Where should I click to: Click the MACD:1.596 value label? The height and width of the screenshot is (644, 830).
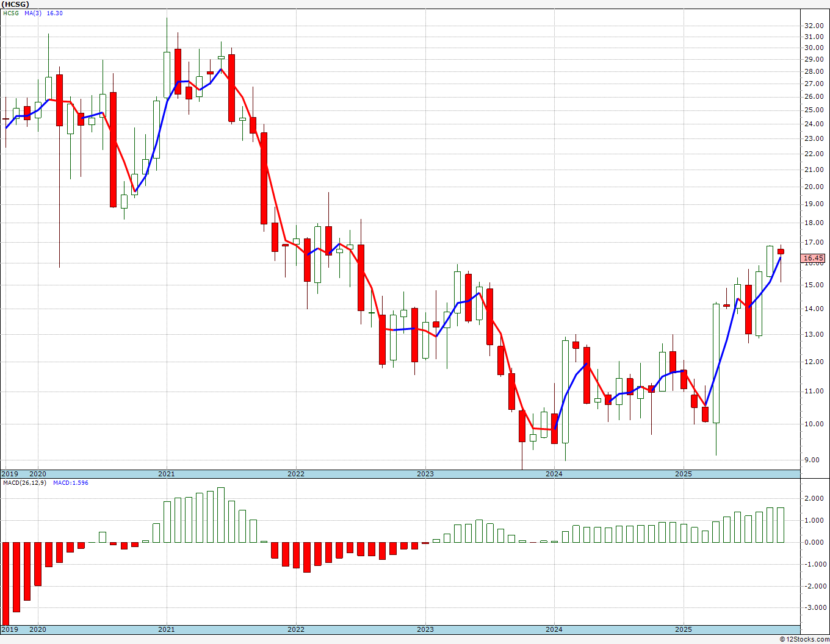(x=71, y=483)
